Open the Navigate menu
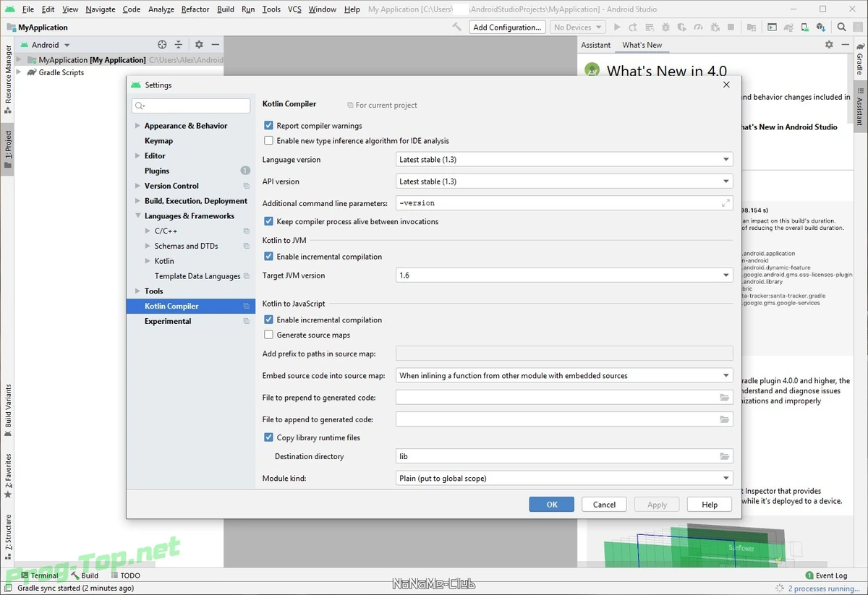 [101, 9]
